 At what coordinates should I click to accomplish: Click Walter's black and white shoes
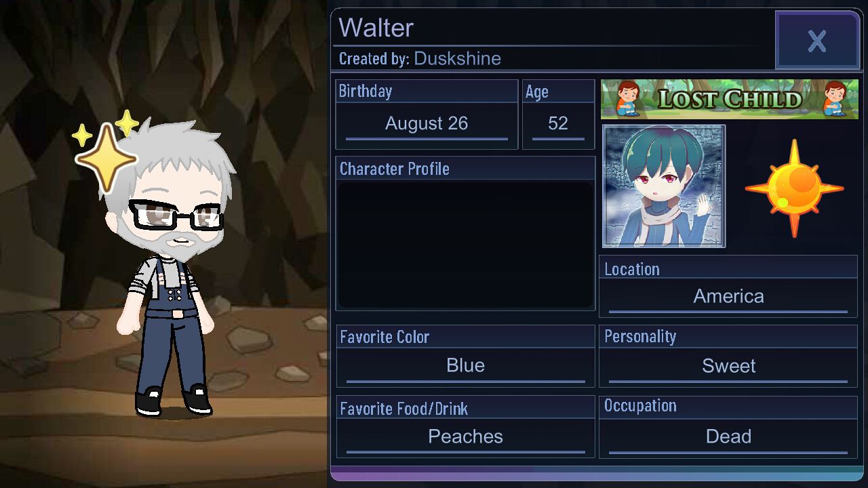[x=174, y=400]
